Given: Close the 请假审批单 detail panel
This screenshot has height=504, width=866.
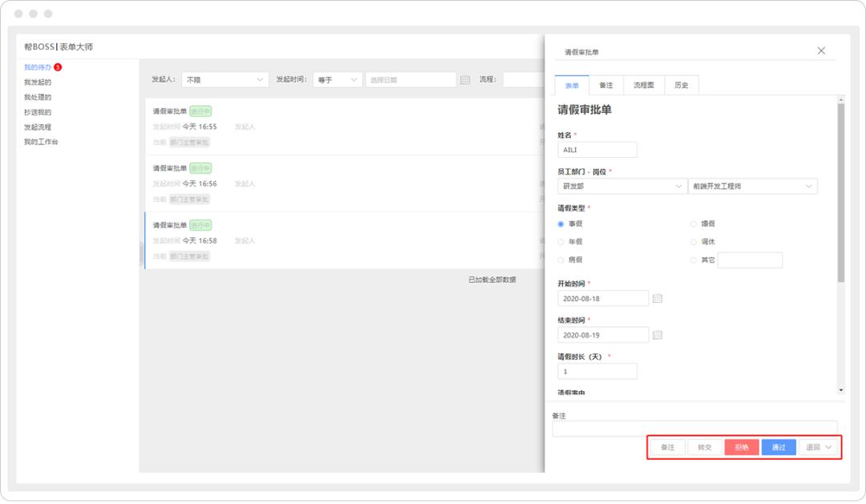Looking at the screenshot, I should pos(821,50).
